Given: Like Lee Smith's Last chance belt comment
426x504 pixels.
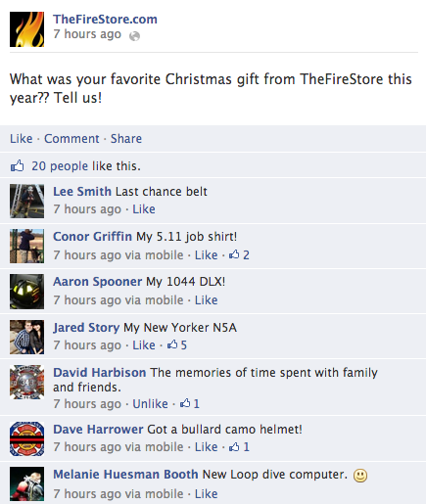Looking at the screenshot, I should (144, 209).
